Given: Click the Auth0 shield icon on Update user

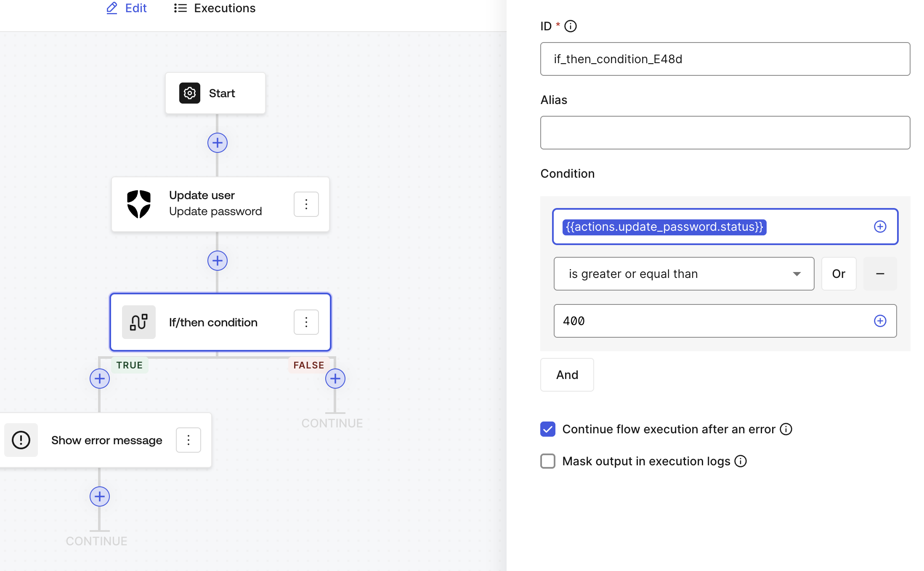Looking at the screenshot, I should coord(139,204).
